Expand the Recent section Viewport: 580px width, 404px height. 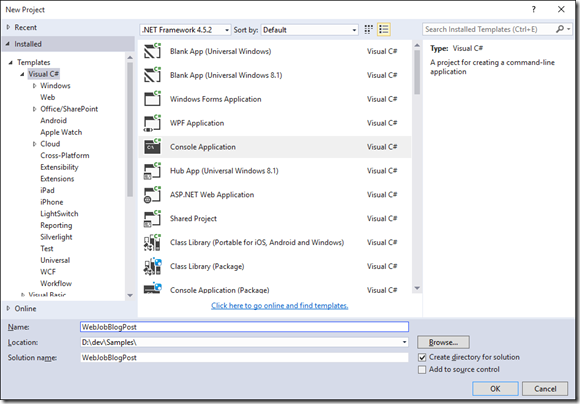[x=9, y=27]
